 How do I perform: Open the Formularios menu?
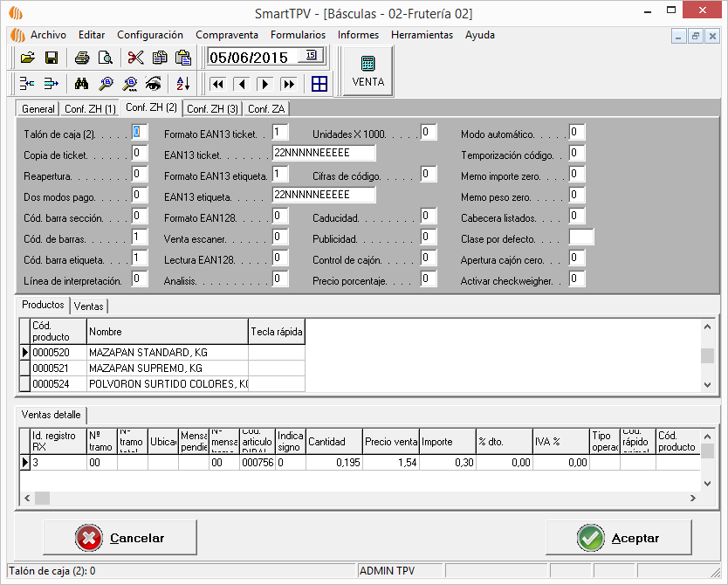(x=298, y=35)
